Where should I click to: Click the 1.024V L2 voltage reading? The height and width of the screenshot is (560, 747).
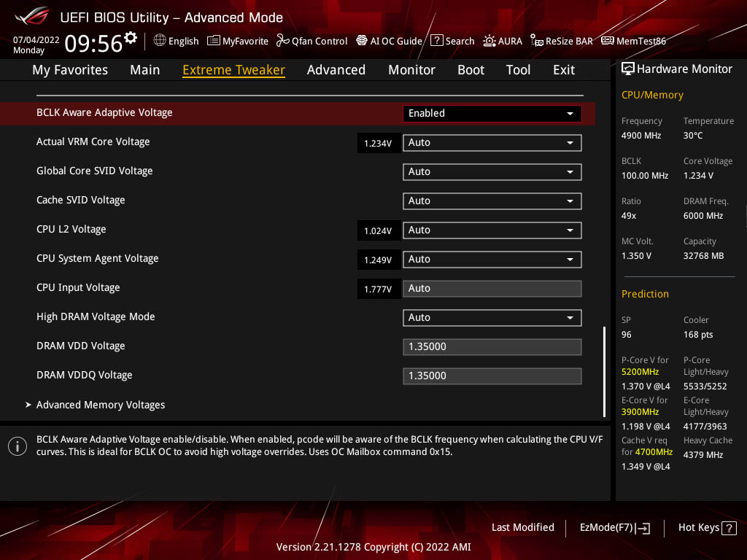(x=379, y=231)
